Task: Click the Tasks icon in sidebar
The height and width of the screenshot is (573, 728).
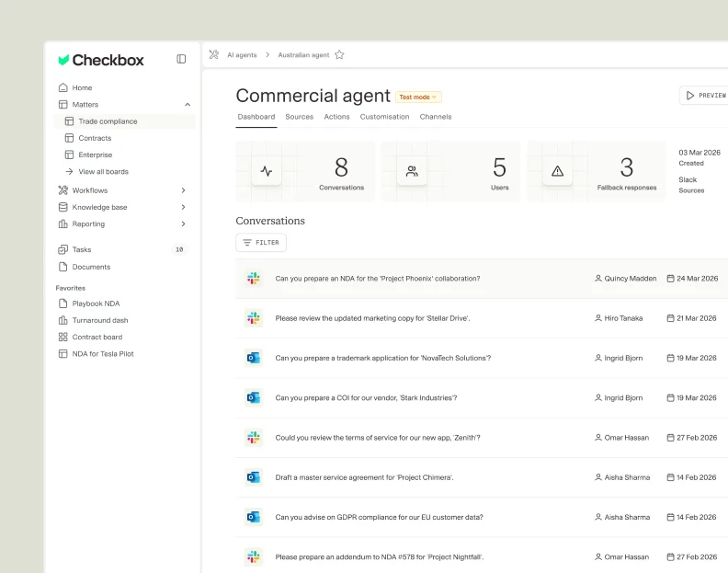Action: tap(63, 249)
